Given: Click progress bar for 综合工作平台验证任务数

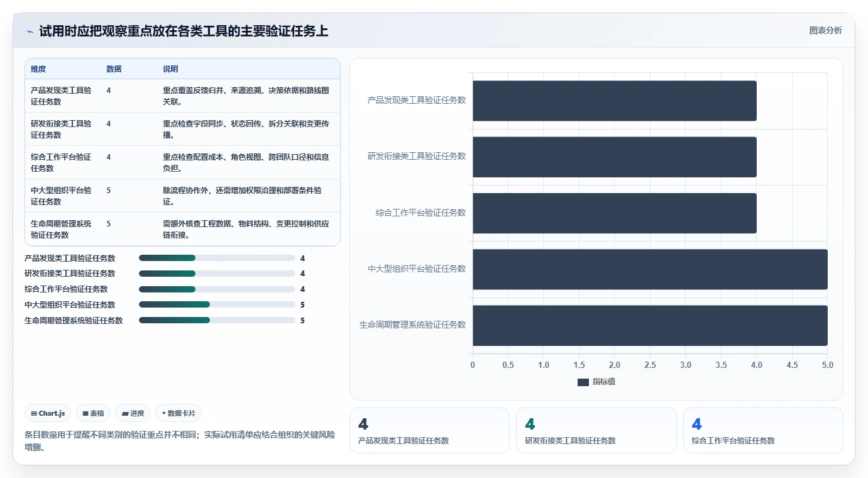Looking at the screenshot, I should (x=217, y=289).
